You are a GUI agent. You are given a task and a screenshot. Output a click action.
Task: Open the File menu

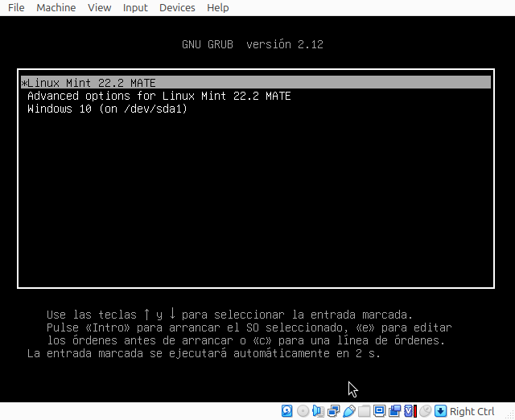(15, 7)
